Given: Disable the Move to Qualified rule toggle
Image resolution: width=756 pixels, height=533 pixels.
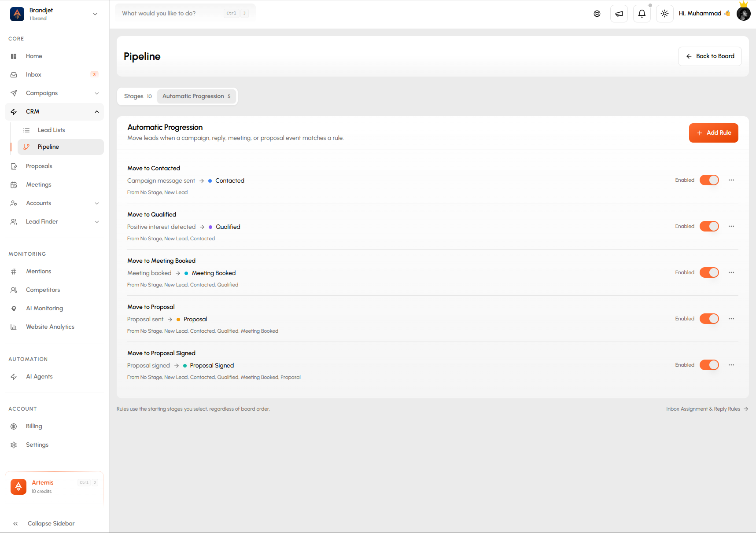Looking at the screenshot, I should tap(709, 226).
